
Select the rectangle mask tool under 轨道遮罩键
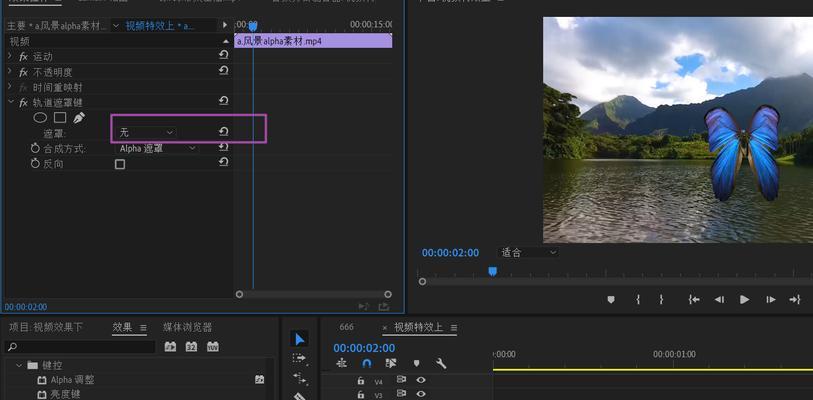[x=60, y=118]
